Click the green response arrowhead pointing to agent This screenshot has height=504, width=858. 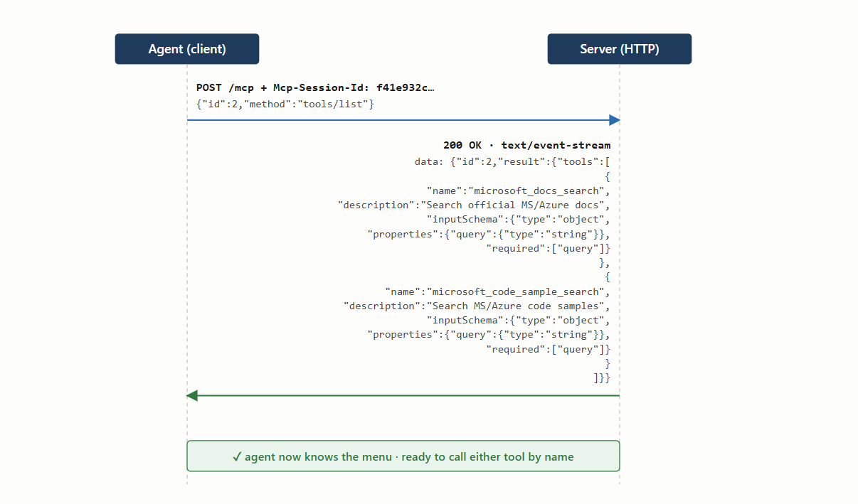[x=192, y=395]
